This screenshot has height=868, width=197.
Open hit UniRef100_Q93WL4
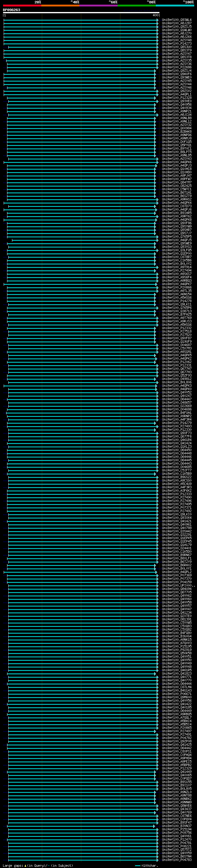(x=177, y=20)
